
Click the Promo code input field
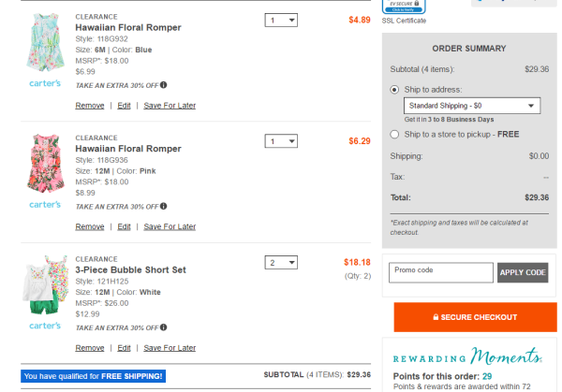pos(441,273)
